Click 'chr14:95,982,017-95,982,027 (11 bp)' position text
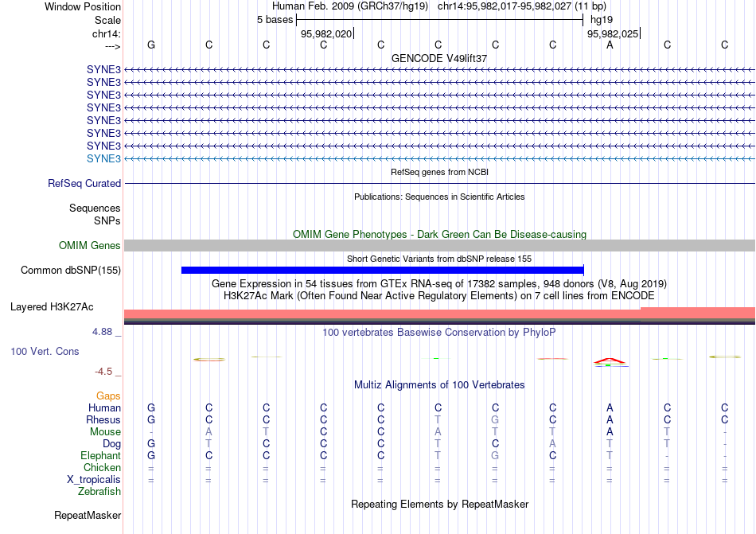 tap(522, 6)
